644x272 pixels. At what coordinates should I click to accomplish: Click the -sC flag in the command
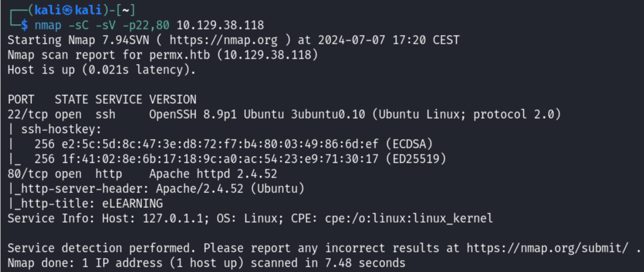78,25
